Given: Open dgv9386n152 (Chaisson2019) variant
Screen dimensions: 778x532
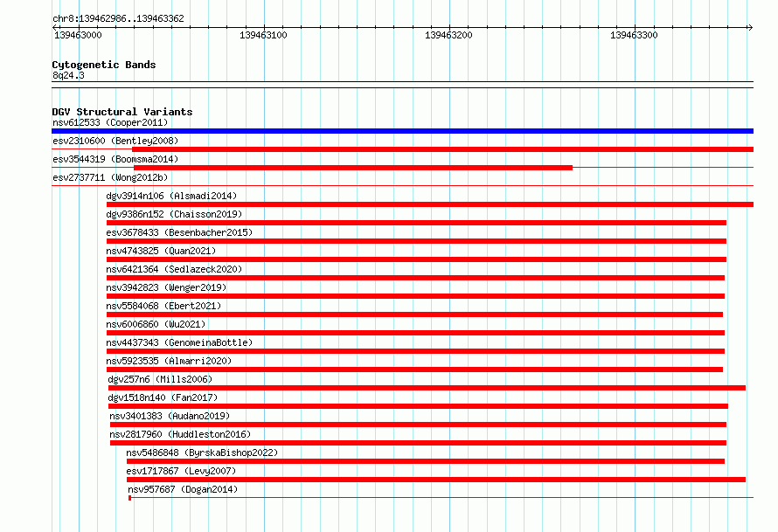Looking at the screenshot, I should (x=174, y=214).
